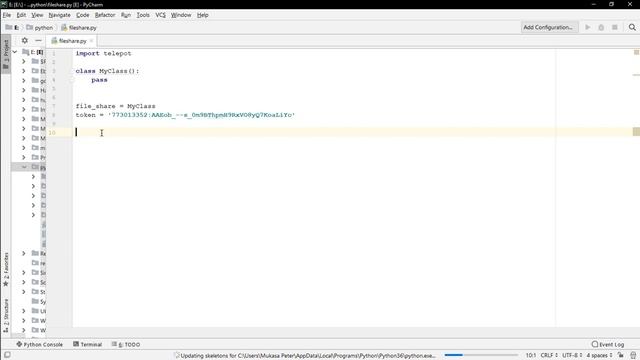Open the Project tool window side tab
This screenshot has width=640, height=360.
click(x=6, y=54)
